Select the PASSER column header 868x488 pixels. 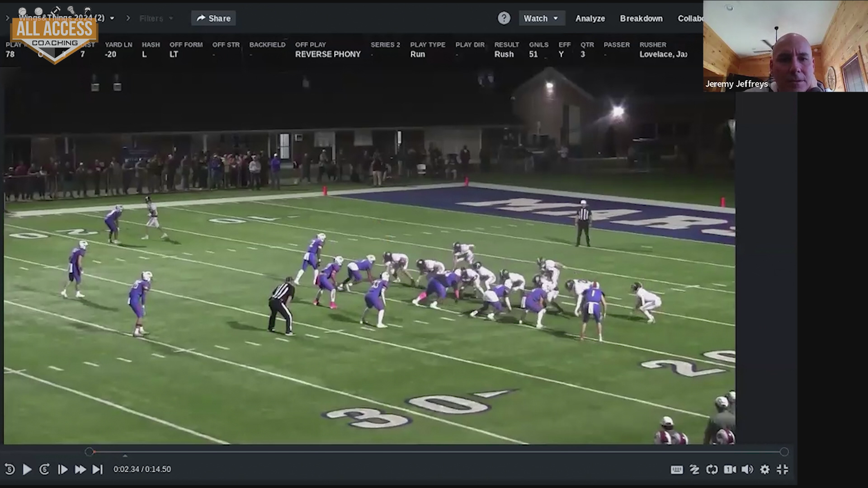[617, 45]
